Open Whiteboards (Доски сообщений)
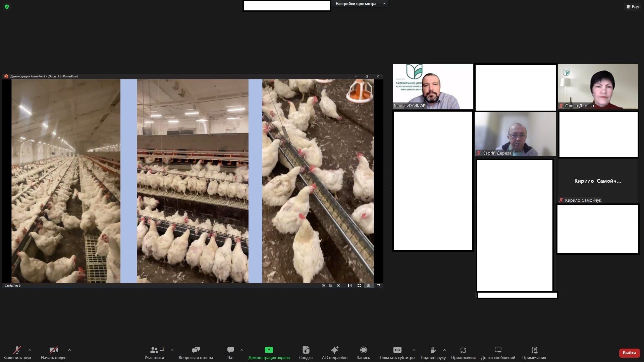 point(498,350)
